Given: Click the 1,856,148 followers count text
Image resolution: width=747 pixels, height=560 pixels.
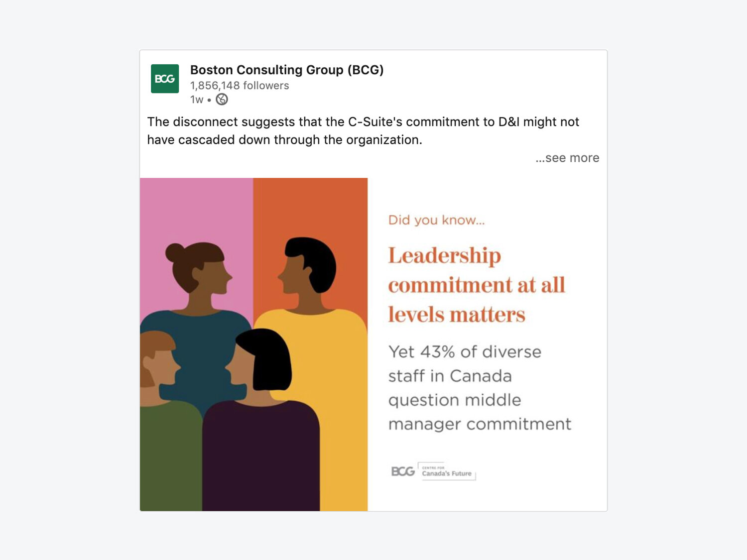Looking at the screenshot, I should (x=240, y=86).
